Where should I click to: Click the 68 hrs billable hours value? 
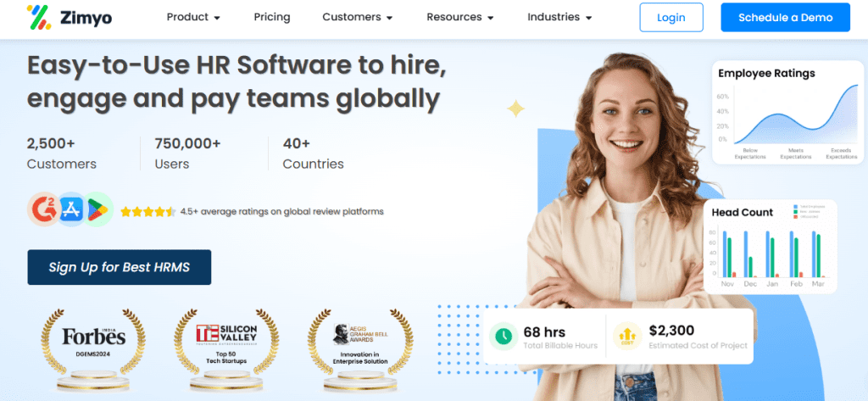(x=544, y=331)
